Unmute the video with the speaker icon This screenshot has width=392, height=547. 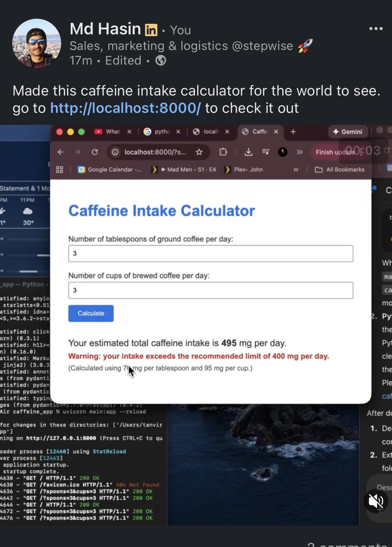(376, 501)
